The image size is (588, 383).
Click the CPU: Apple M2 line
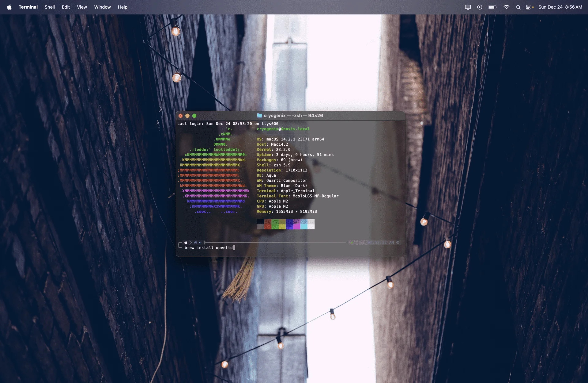coord(272,201)
